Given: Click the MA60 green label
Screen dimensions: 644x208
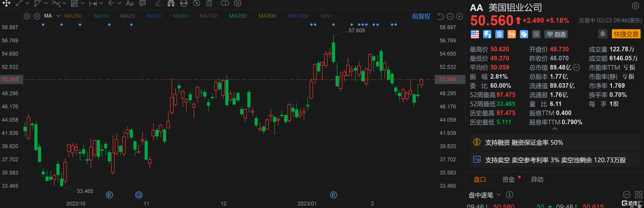Looking at the screenshot, I should click(181, 16).
